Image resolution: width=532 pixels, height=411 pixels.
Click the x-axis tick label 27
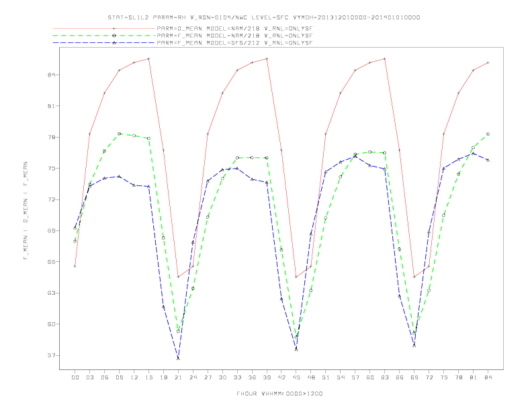click(208, 377)
